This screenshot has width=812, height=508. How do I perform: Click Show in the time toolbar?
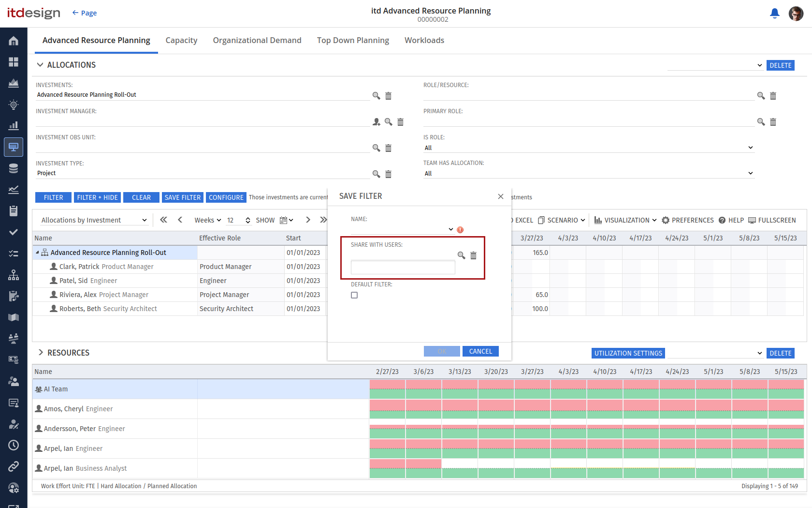pos(265,220)
